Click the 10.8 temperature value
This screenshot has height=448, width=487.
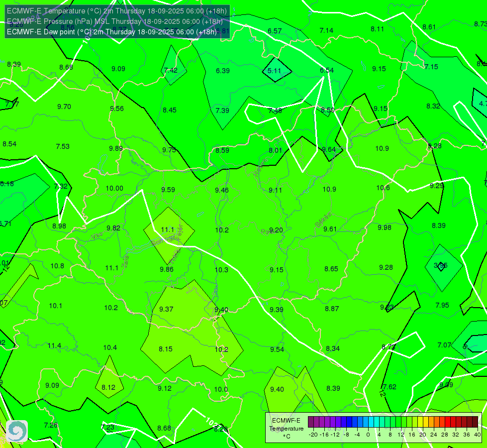[x=57, y=266]
